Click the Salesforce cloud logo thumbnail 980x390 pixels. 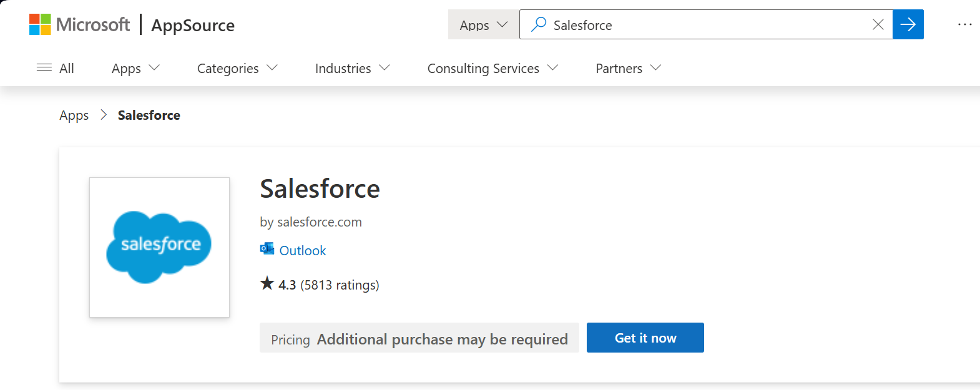[x=159, y=247]
